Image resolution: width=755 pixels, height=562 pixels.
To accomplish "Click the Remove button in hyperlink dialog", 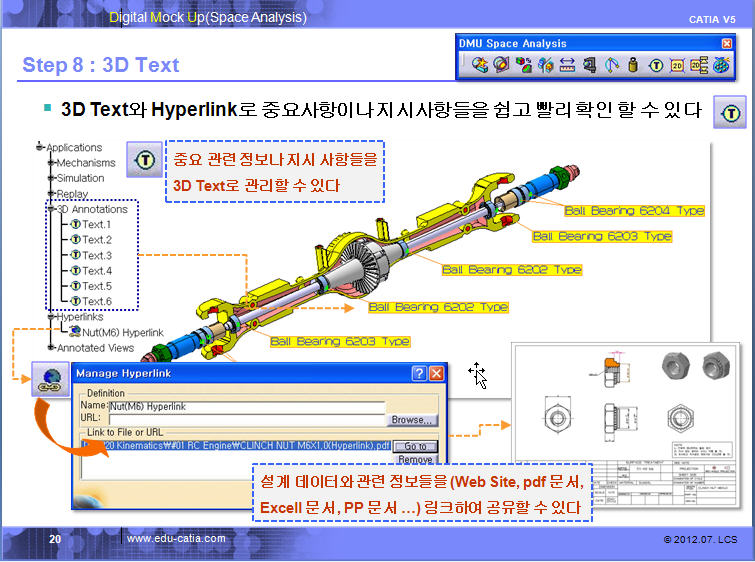I will point(416,460).
